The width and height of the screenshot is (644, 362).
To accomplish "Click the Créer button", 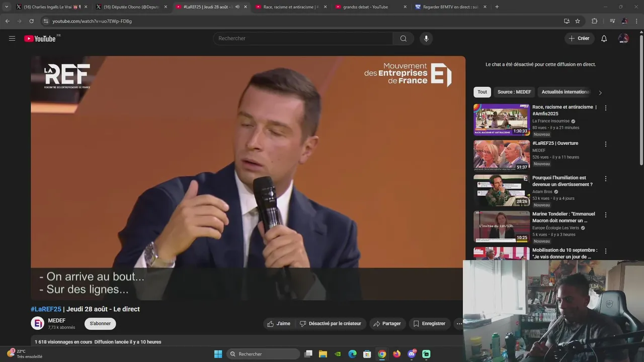I will 579,39.
